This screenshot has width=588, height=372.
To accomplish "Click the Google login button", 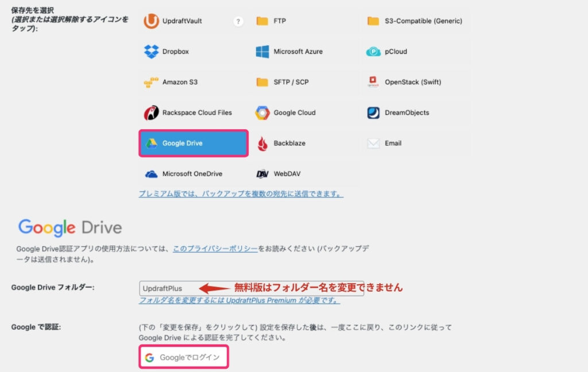I will pos(184,357).
